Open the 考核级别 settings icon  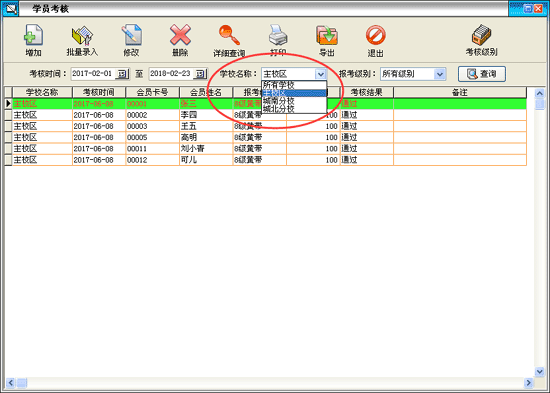(x=482, y=34)
